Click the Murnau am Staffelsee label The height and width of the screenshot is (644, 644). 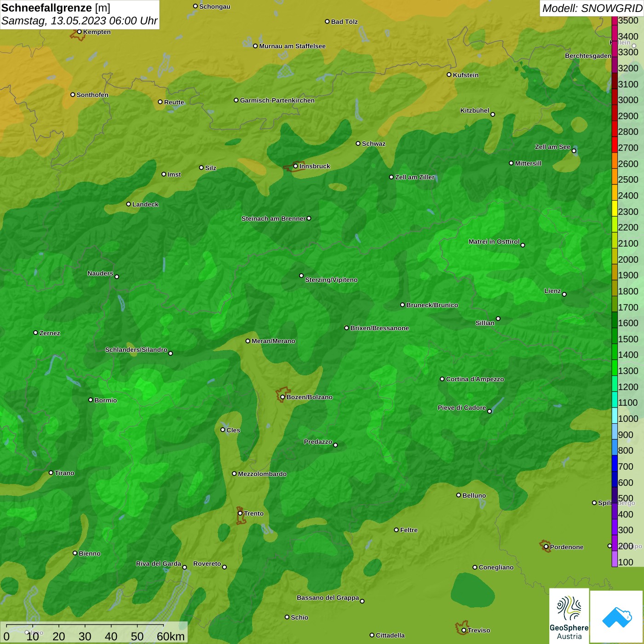[293, 46]
